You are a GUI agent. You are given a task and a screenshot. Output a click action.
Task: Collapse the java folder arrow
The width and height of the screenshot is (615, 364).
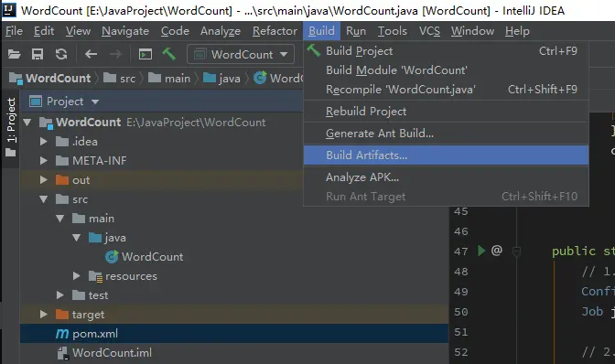[77, 238]
